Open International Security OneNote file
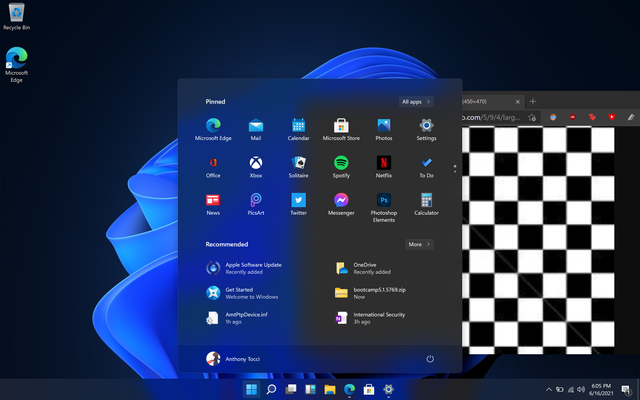The height and width of the screenshot is (400, 640). pos(370,318)
